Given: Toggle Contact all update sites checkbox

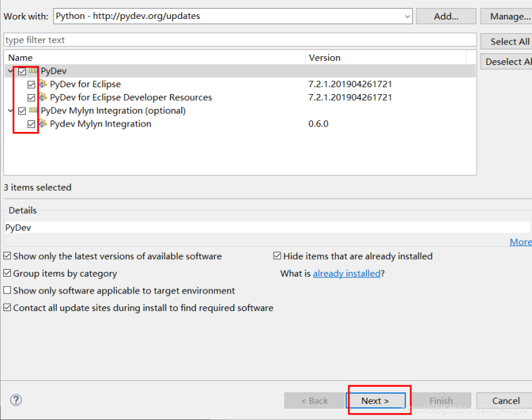Looking at the screenshot, I should coord(7,308).
